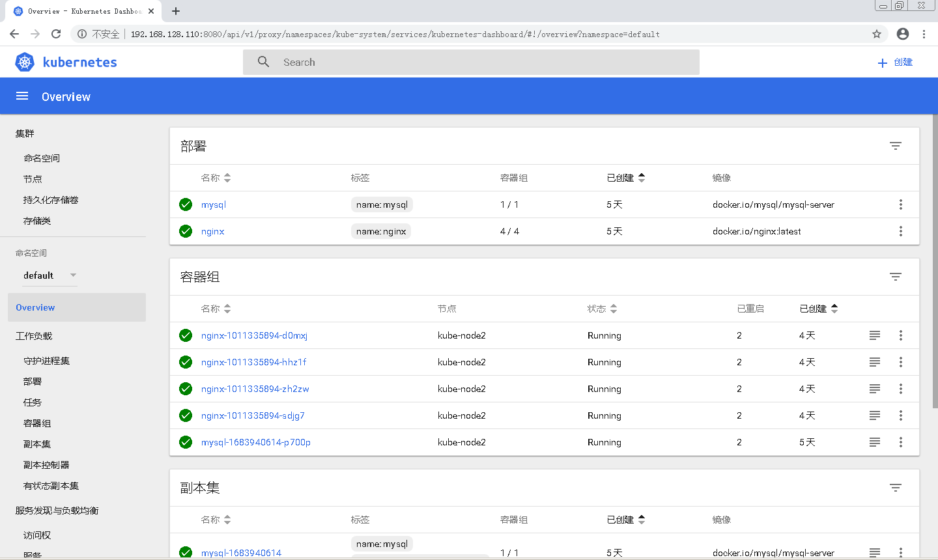Open 节点 in sidebar
Viewport: 938px width, 560px height.
tap(33, 179)
